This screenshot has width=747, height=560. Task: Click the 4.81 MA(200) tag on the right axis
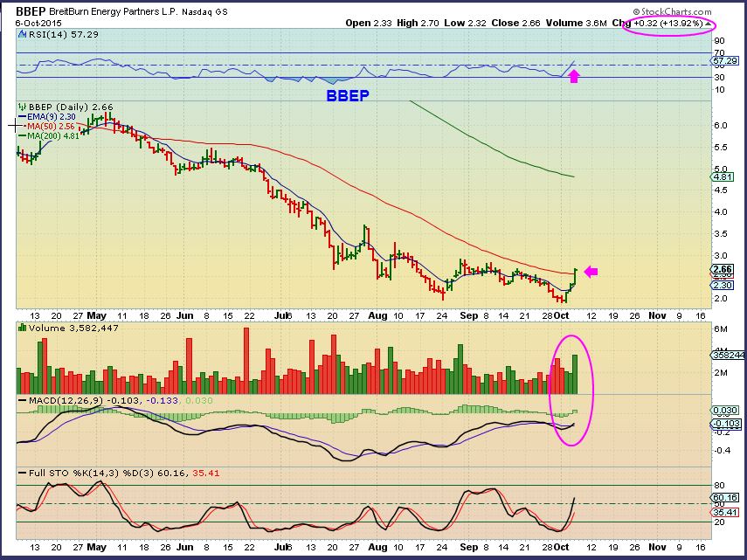[x=723, y=176]
